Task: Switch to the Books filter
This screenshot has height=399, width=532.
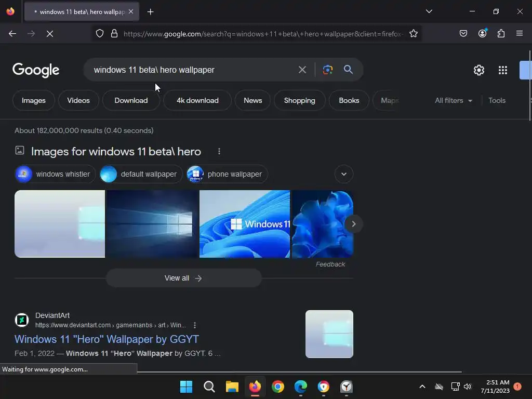Action: coord(349,100)
